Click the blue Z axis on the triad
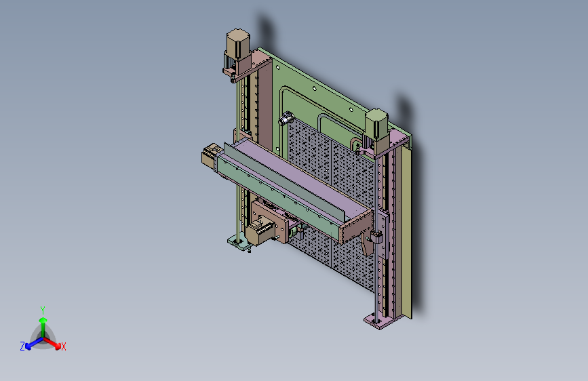 [34, 344]
